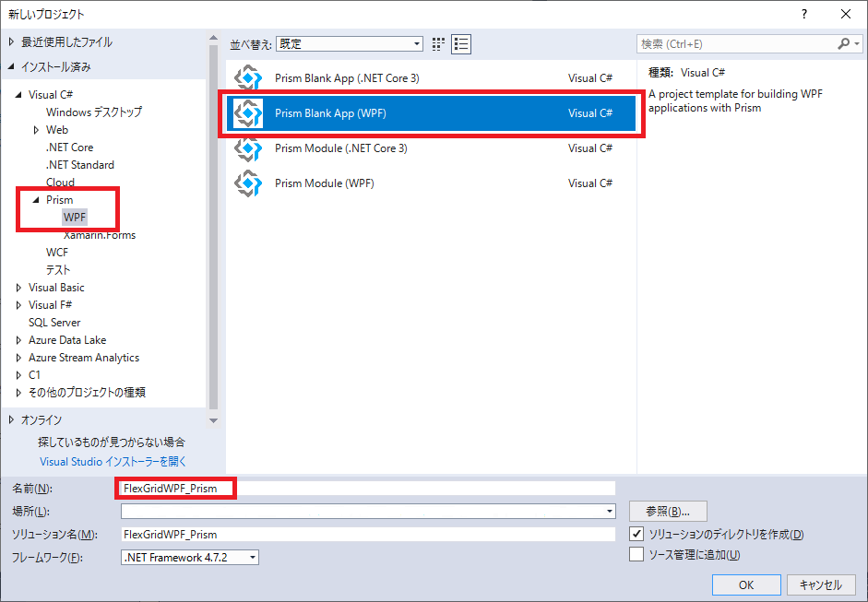Viewport: 868px width, 602px height.
Task: Click the search magnifier icon
Action: (x=844, y=43)
